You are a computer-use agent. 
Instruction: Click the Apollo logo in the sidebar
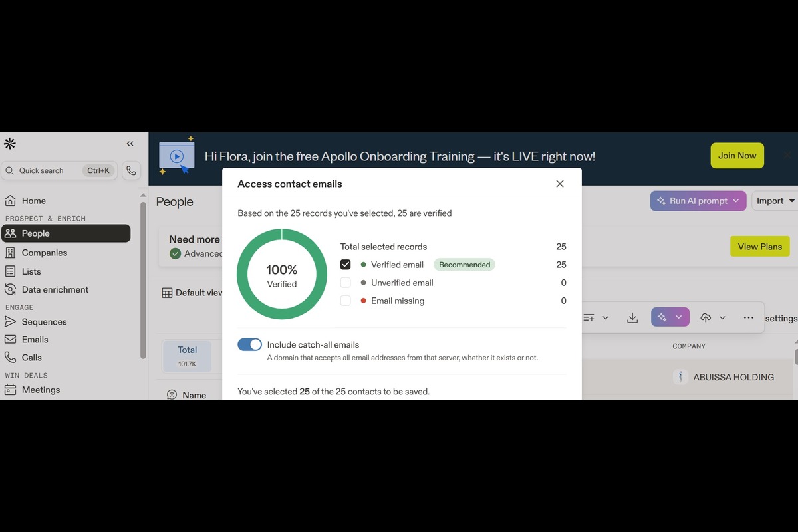[x=9, y=144]
